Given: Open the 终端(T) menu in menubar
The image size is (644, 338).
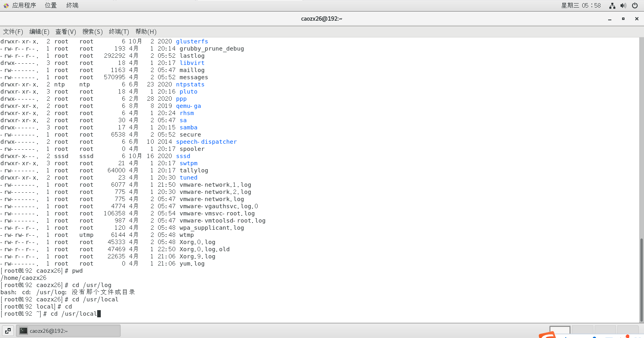Looking at the screenshot, I should (x=119, y=31).
